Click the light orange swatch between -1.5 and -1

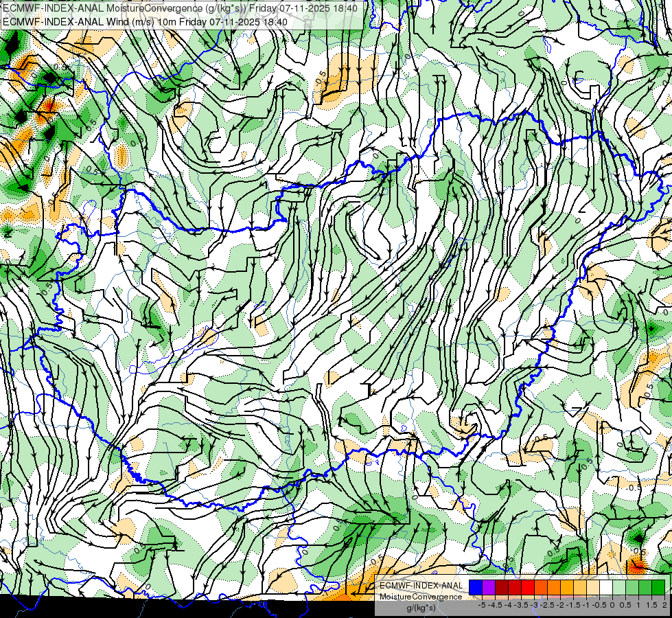580,588
